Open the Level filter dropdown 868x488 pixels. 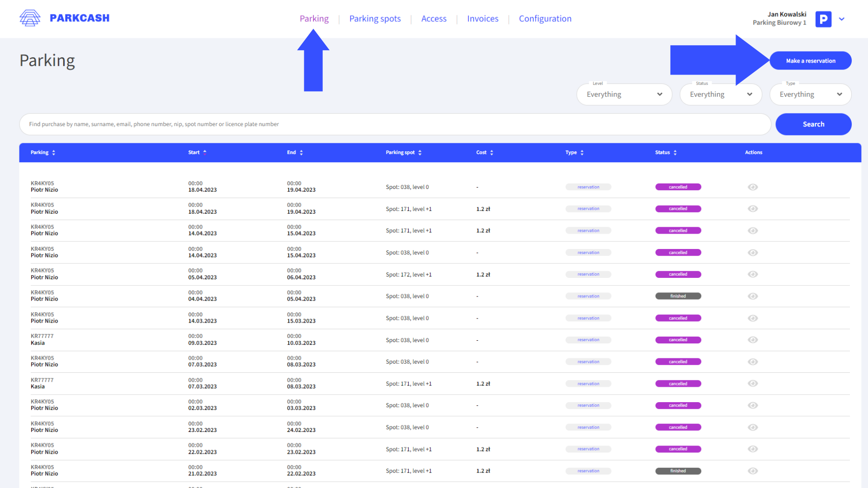[624, 94]
